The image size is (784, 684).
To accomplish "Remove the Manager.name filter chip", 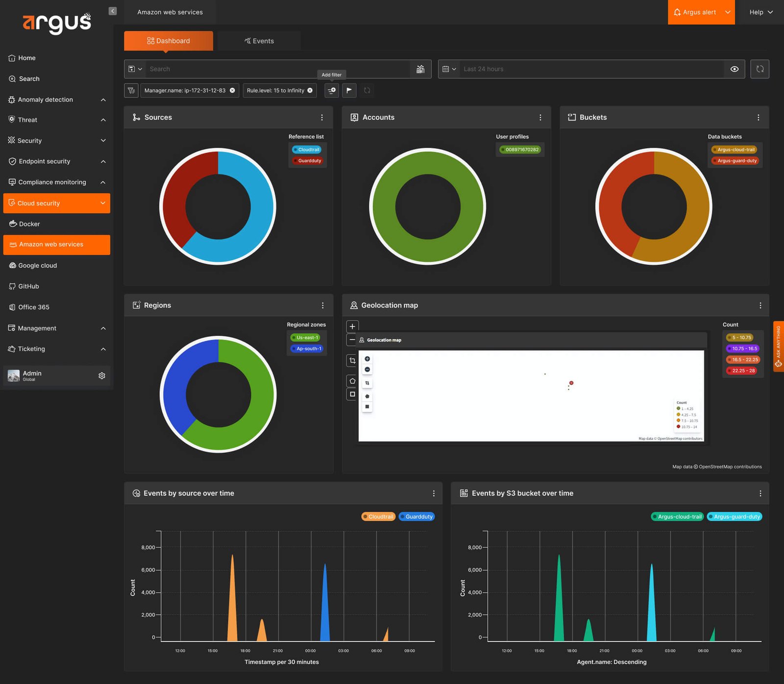I will [232, 90].
